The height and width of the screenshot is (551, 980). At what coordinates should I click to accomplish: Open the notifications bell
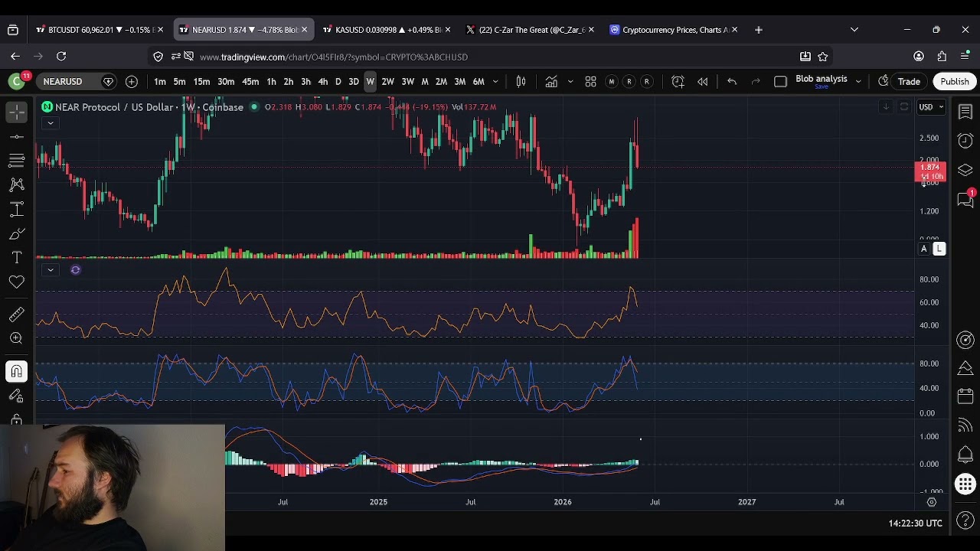[x=965, y=455]
